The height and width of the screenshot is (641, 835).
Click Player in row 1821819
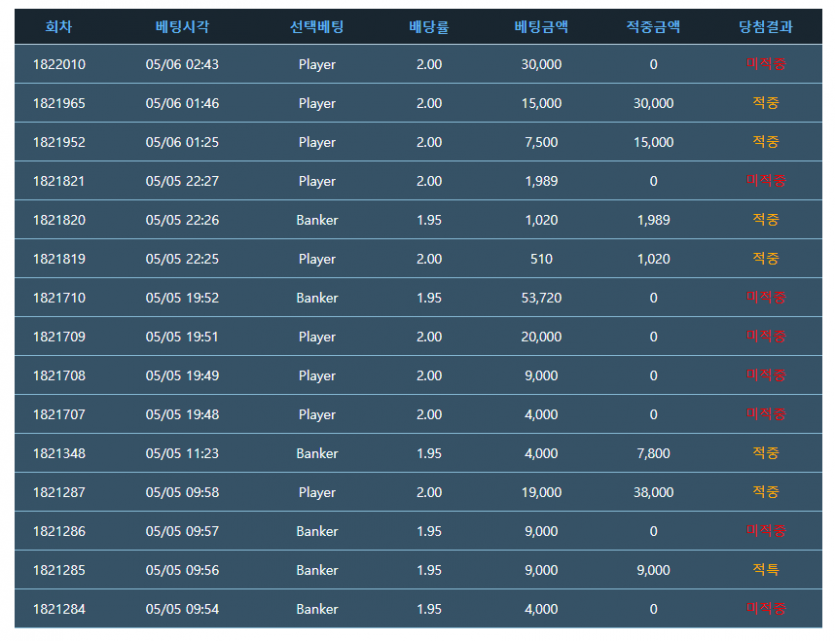pyautogui.click(x=317, y=259)
